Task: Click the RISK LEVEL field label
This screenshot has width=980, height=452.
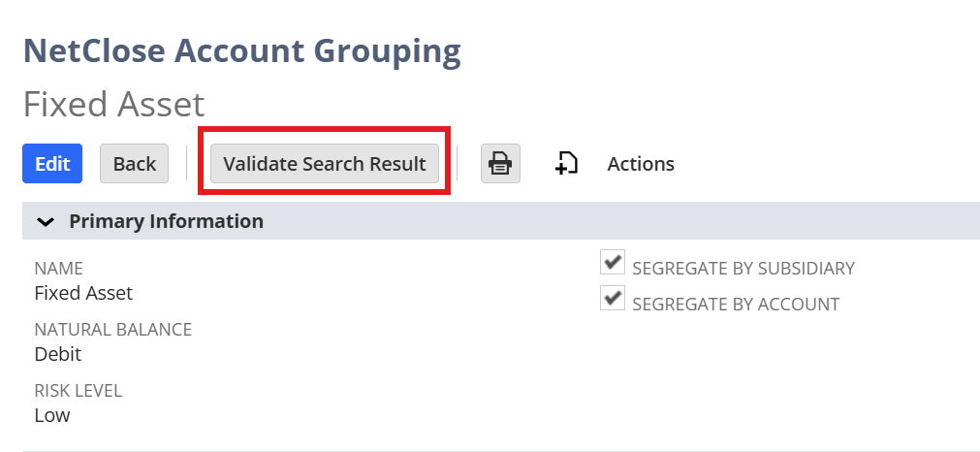Action: point(78,391)
